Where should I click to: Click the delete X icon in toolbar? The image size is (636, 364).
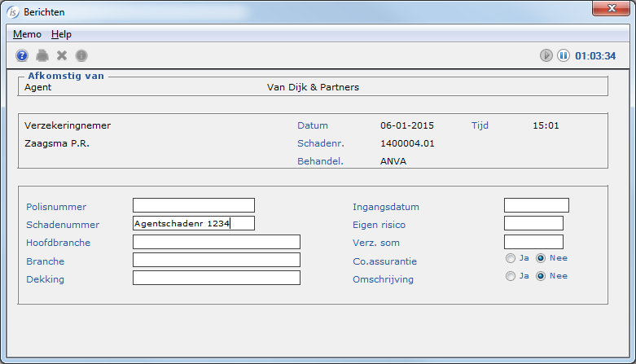62,55
